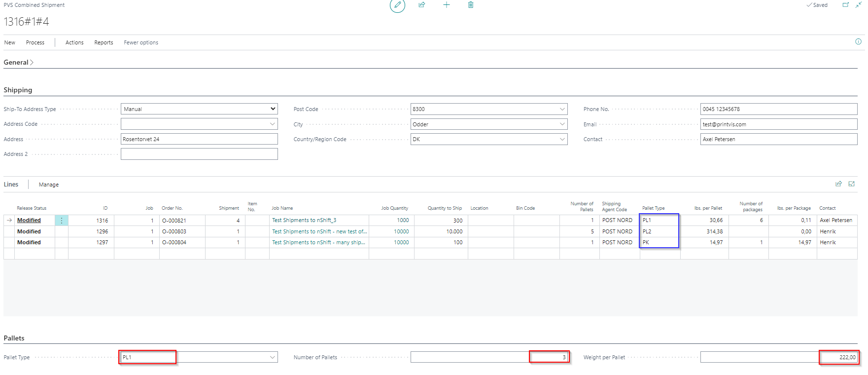Select order number O-000821
Viewport: 868px width, 375px height.
(x=174, y=221)
